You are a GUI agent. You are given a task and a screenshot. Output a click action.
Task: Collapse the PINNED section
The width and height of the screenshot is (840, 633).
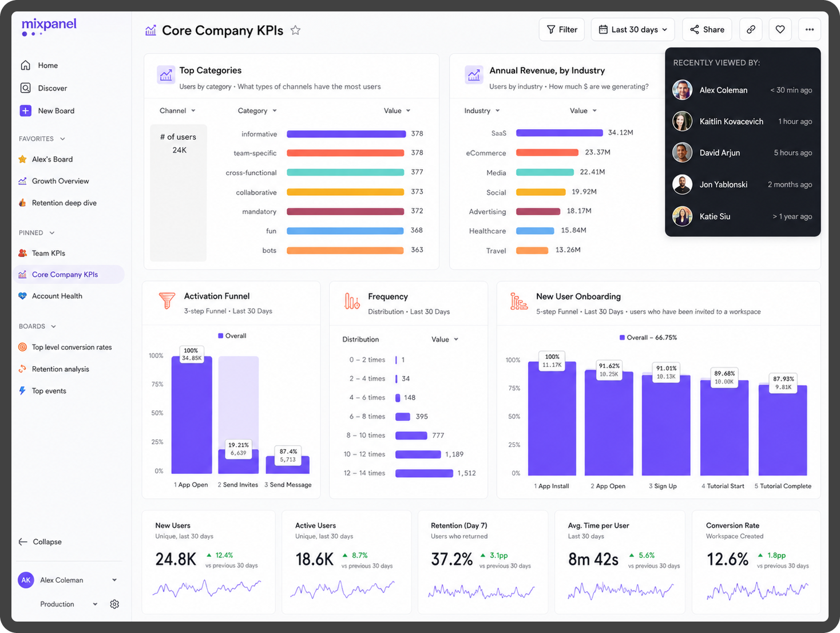(52, 233)
